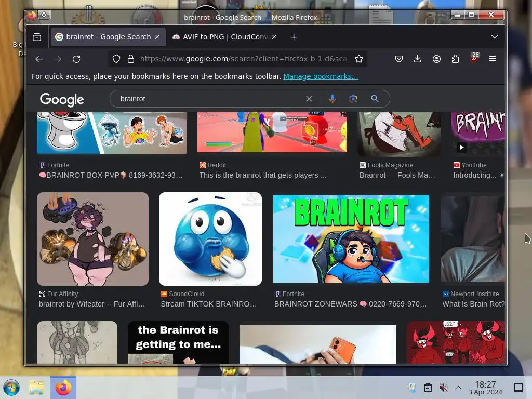Switch to brainrot Google Search tab
532x399 pixels.
[108, 37]
